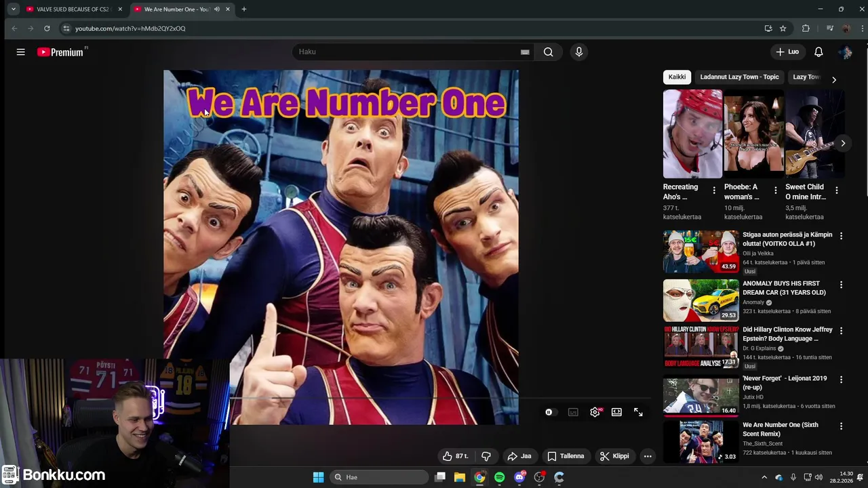Select the partially visible Lazy Town chip

tap(806, 77)
